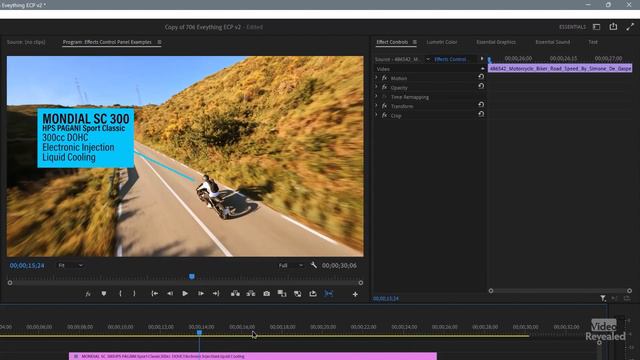
Task: Expand the Crop effect
Action: tap(376, 115)
